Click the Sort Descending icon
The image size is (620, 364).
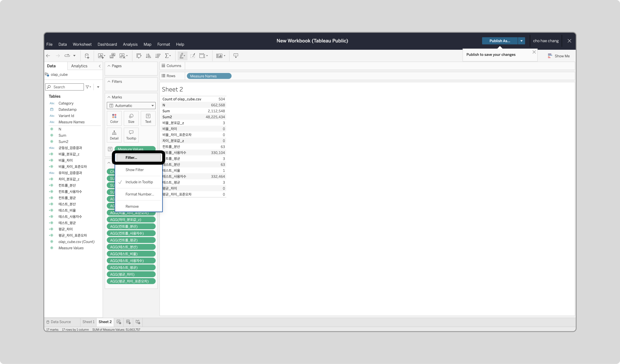158,56
